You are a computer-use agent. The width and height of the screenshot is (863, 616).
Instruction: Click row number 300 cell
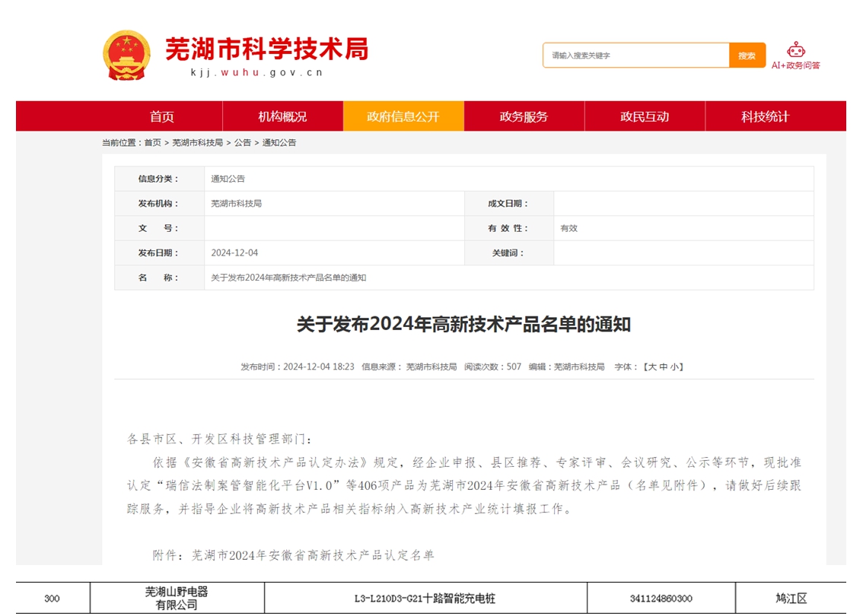[53, 599]
